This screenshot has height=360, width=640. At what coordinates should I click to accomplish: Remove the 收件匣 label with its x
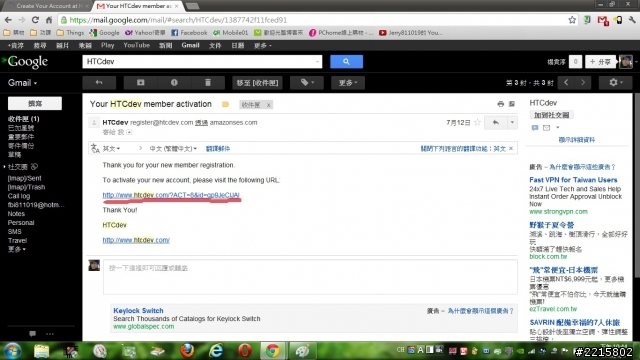click(268, 105)
